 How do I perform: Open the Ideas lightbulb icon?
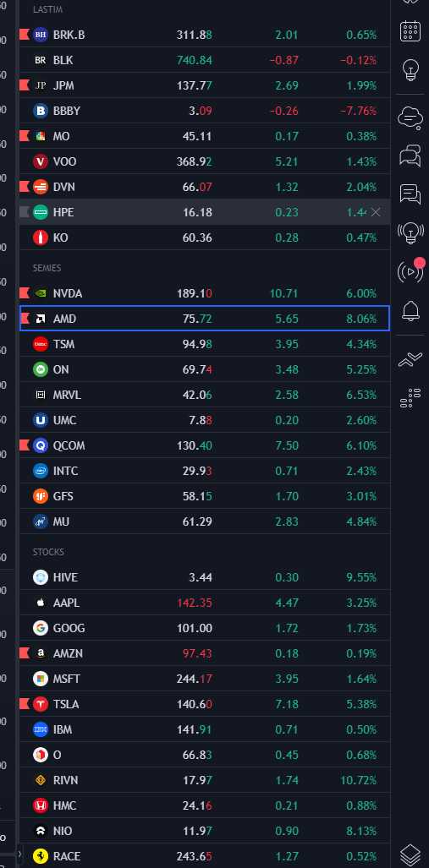click(410, 70)
